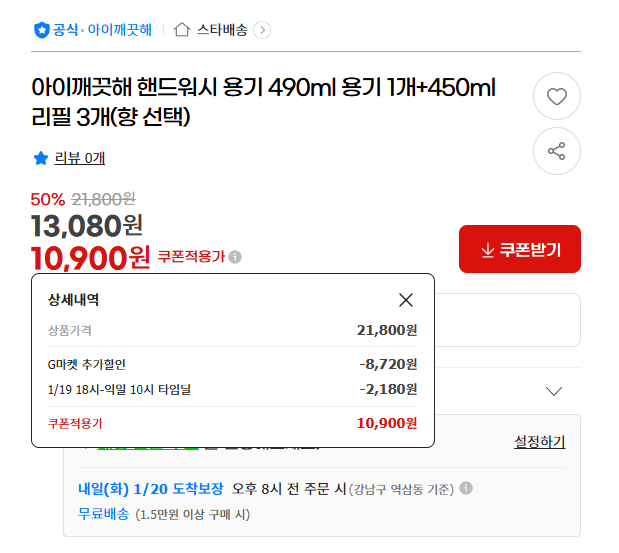Click the 무료배송 shipping link
The image size is (619, 553).
point(103,514)
